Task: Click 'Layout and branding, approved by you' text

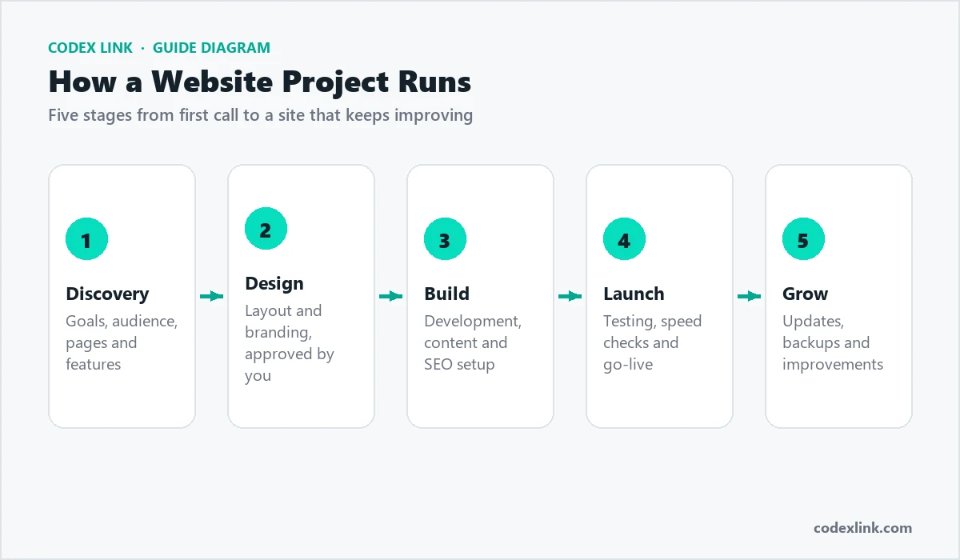Action: pos(290,343)
